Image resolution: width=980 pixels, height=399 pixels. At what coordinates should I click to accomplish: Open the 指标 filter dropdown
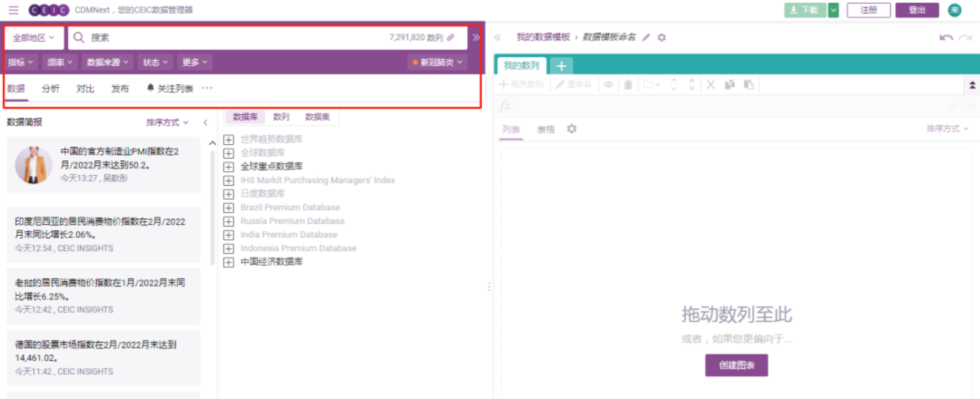coord(21,62)
